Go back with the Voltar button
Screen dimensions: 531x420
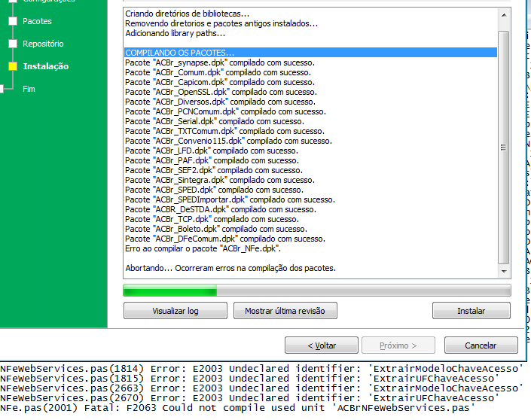(322, 345)
